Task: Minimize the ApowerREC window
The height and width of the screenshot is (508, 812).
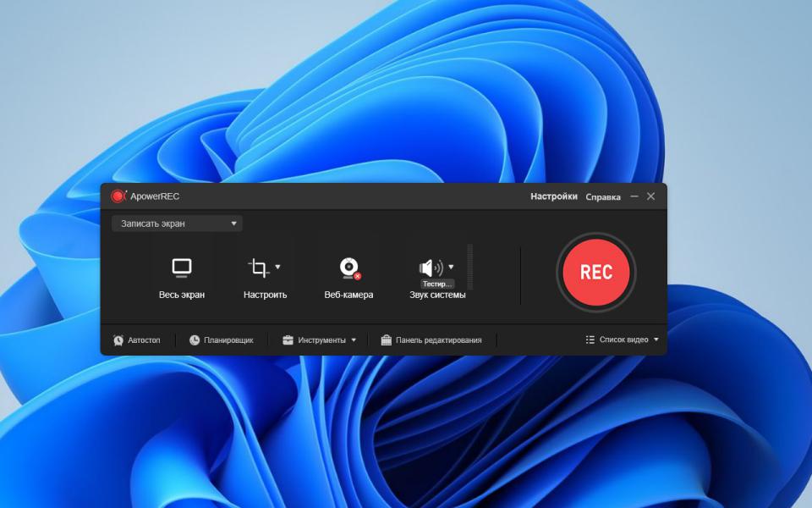Action: 634,196
